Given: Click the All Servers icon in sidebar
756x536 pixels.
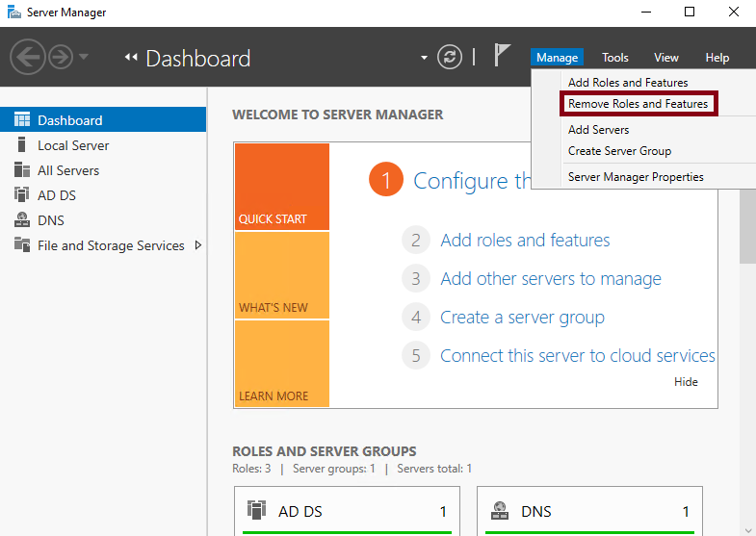Looking at the screenshot, I should [22, 169].
